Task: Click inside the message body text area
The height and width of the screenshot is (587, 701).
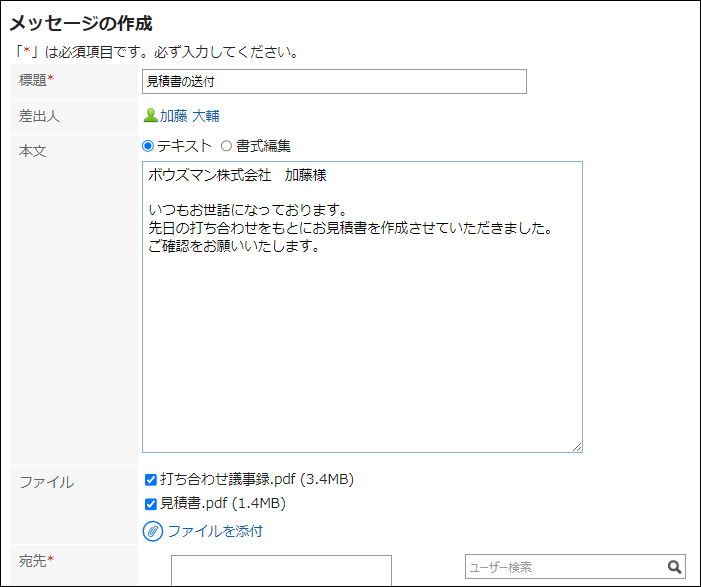Action: click(x=362, y=307)
